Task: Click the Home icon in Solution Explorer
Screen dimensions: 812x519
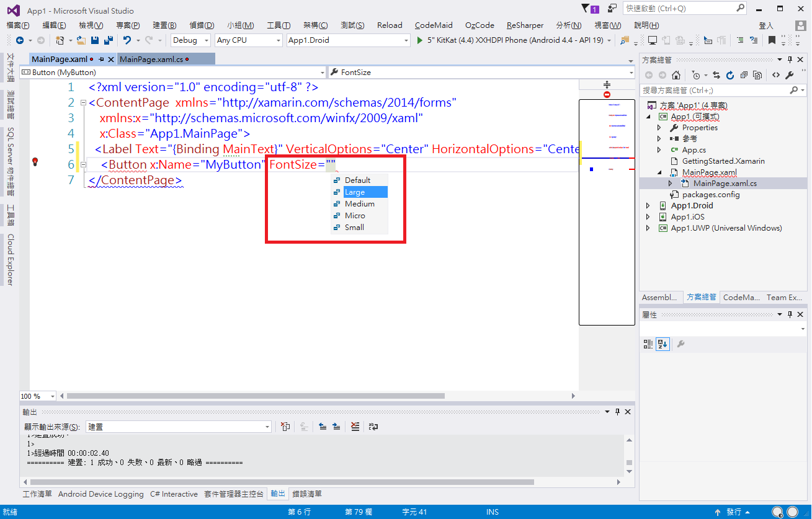Action: point(676,75)
